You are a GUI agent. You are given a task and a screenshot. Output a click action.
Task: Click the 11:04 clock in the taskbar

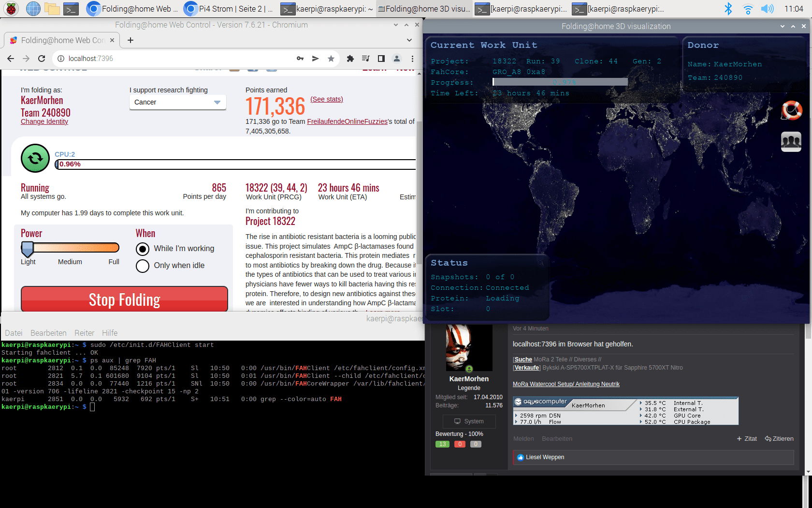(x=794, y=9)
